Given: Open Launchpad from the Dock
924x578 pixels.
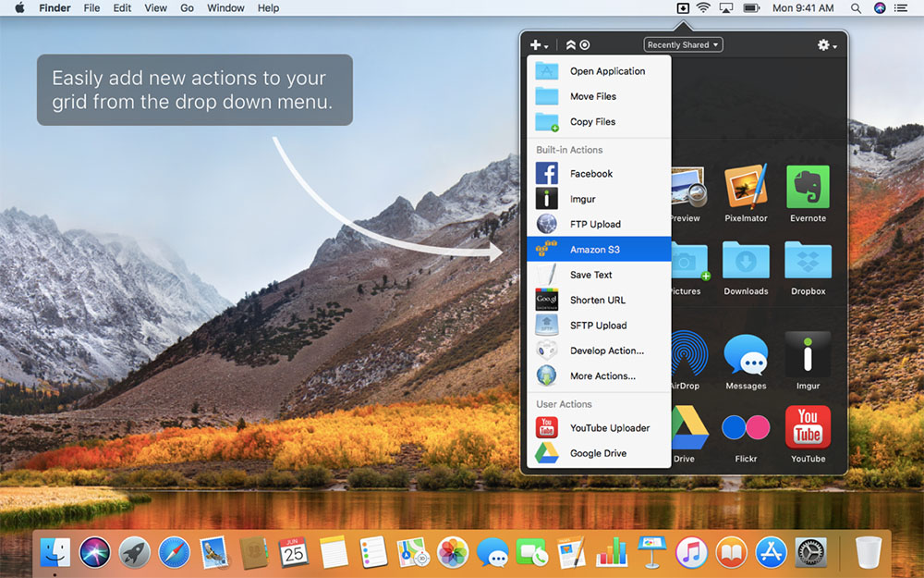Looking at the screenshot, I should [x=134, y=553].
